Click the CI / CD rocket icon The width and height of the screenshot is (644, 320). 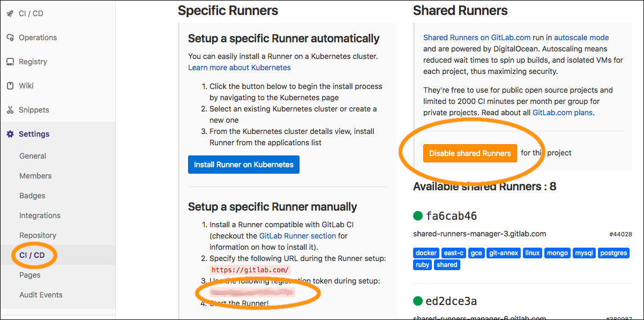coord(10,13)
